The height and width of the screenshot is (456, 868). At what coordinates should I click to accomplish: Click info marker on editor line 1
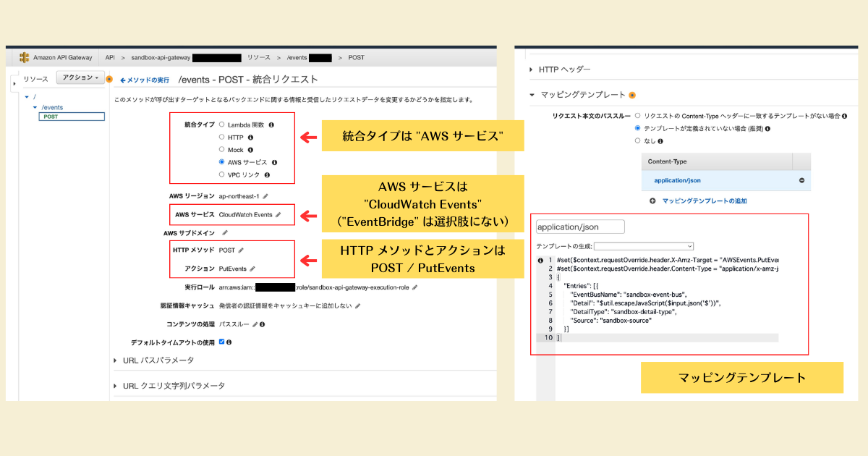pos(540,260)
